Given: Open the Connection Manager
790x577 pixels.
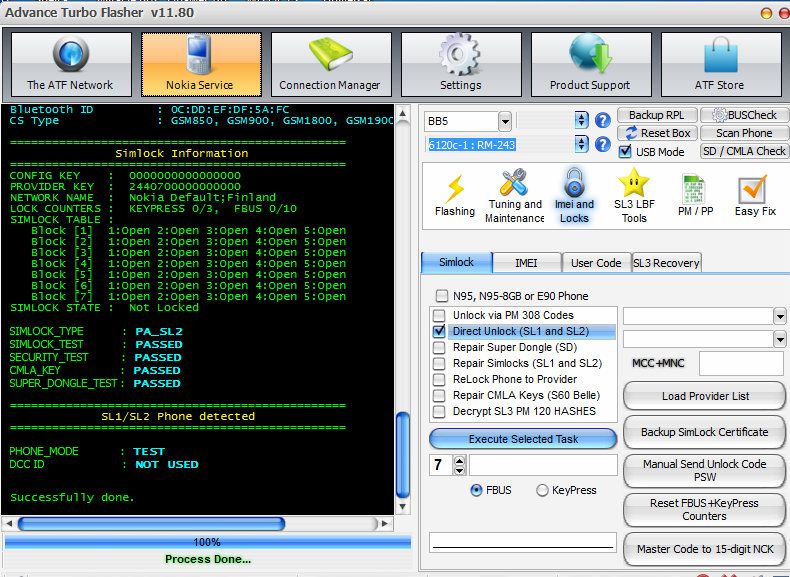Looking at the screenshot, I should (330, 65).
